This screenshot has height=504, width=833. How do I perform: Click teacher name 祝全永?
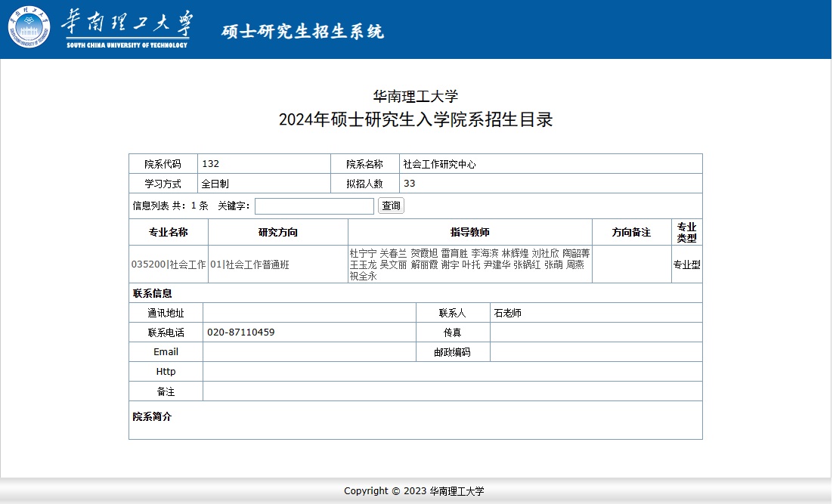[x=363, y=277]
